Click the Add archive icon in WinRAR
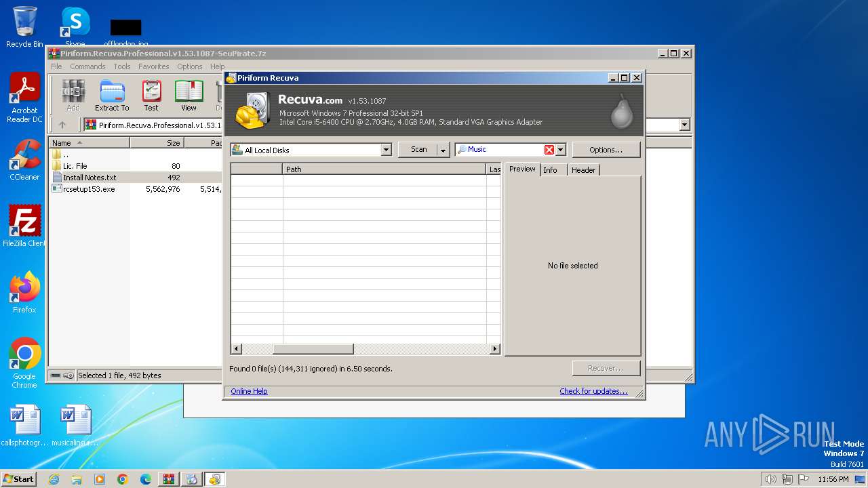This screenshot has width=868, height=488. (73, 96)
